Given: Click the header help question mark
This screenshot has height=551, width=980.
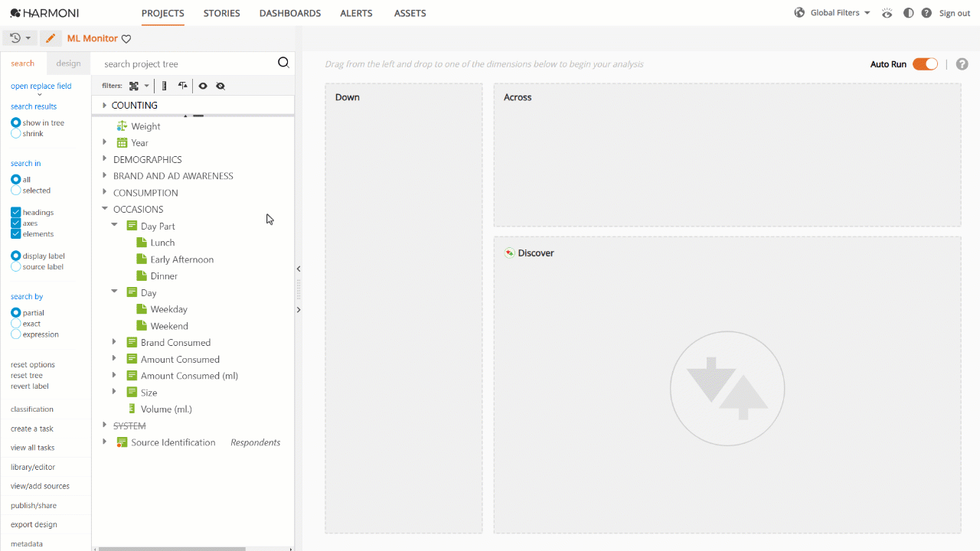Looking at the screenshot, I should point(926,13).
